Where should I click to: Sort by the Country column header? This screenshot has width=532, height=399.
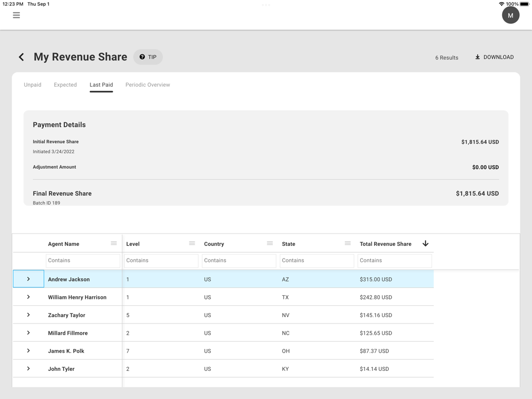point(214,244)
